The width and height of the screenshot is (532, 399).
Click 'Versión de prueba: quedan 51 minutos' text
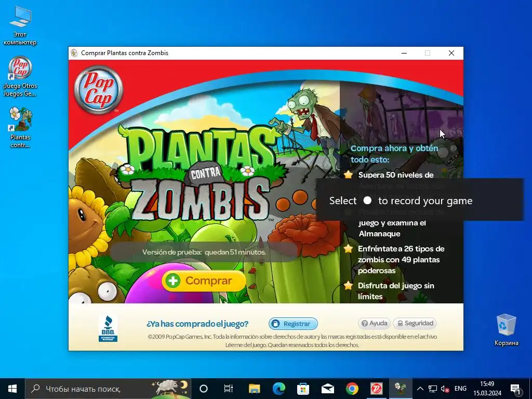click(204, 252)
